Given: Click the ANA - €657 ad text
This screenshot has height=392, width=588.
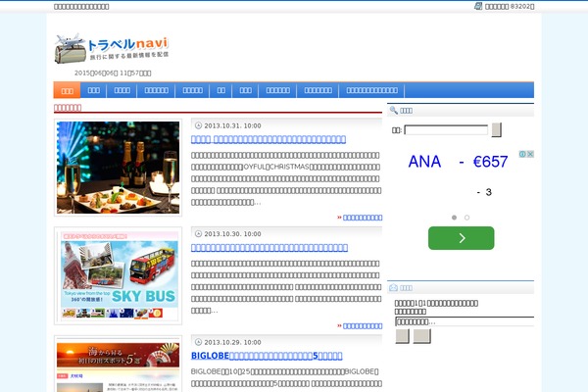Looking at the screenshot, I should [x=458, y=162].
